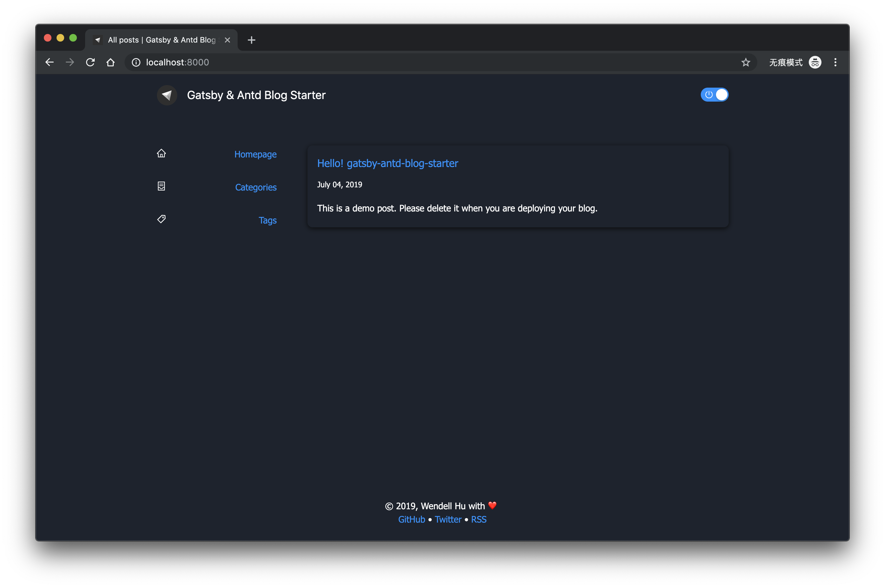Toggle the dark mode switch off
Screen dimensions: 885x588
714,95
